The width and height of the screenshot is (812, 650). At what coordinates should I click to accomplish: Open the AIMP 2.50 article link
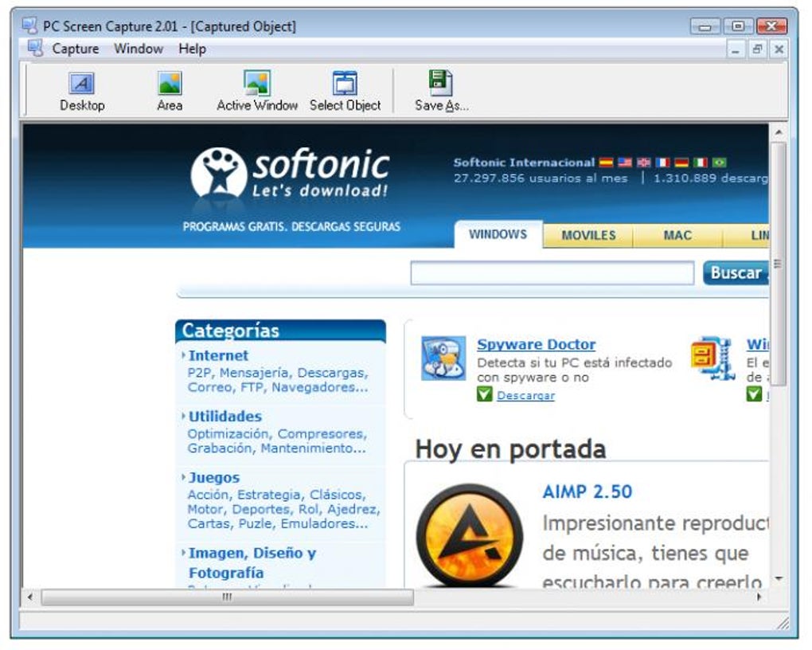[x=588, y=491]
